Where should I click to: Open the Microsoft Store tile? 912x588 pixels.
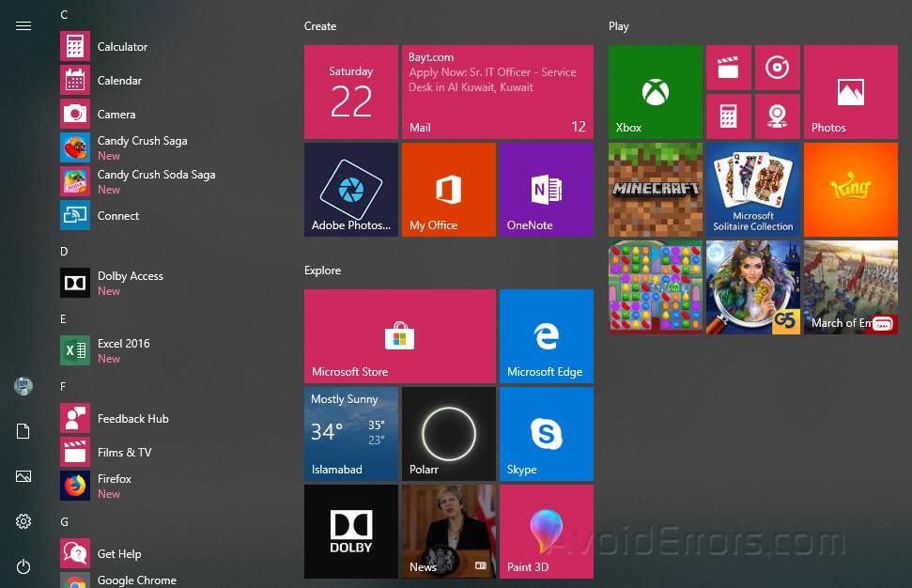tap(399, 335)
